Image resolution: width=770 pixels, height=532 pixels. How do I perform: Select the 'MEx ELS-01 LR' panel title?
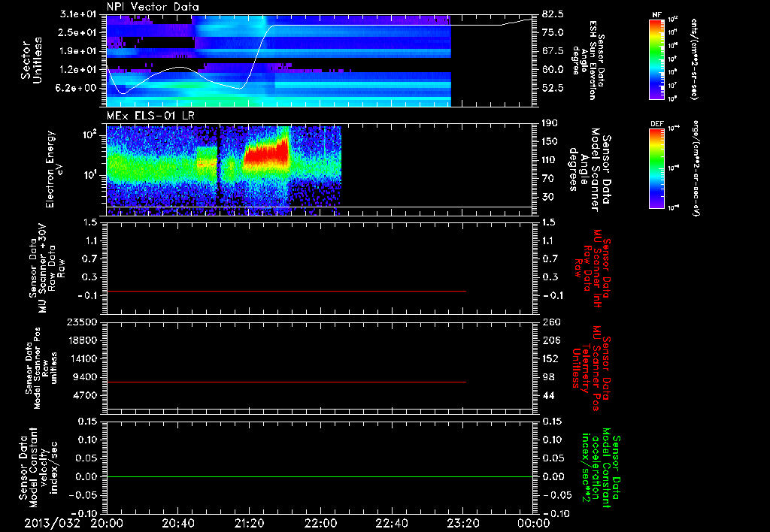pyautogui.click(x=150, y=116)
